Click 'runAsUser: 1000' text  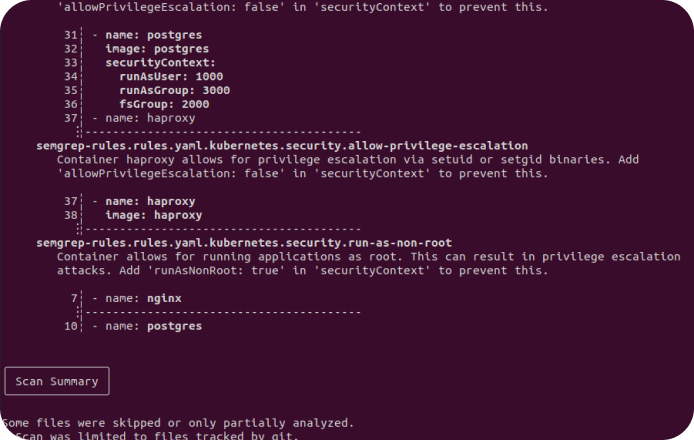[171, 77]
